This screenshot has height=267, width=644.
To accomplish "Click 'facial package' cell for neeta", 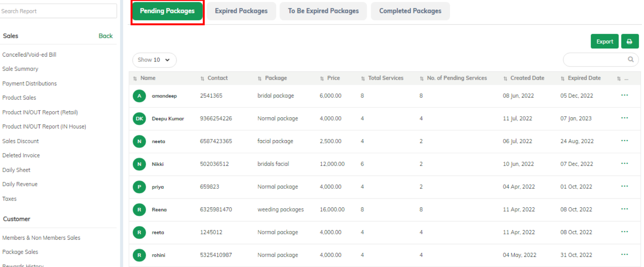I will pos(275,141).
